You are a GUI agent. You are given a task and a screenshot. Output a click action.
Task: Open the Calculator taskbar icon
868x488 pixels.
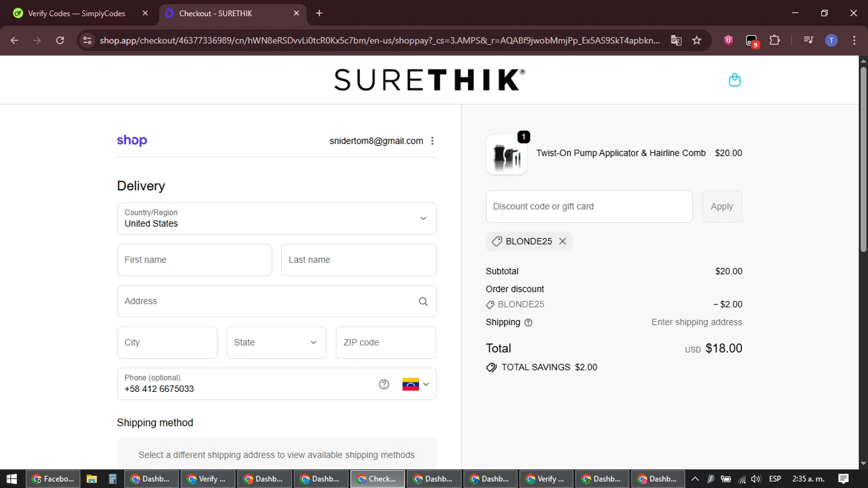coord(113,479)
